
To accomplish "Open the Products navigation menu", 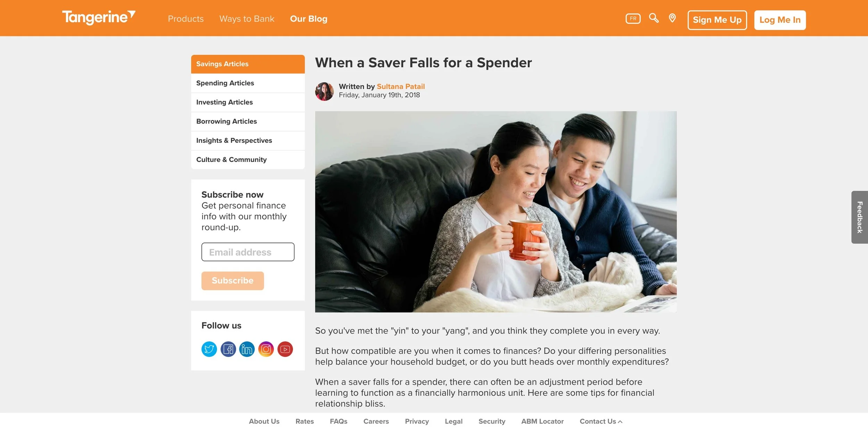I will [x=186, y=19].
